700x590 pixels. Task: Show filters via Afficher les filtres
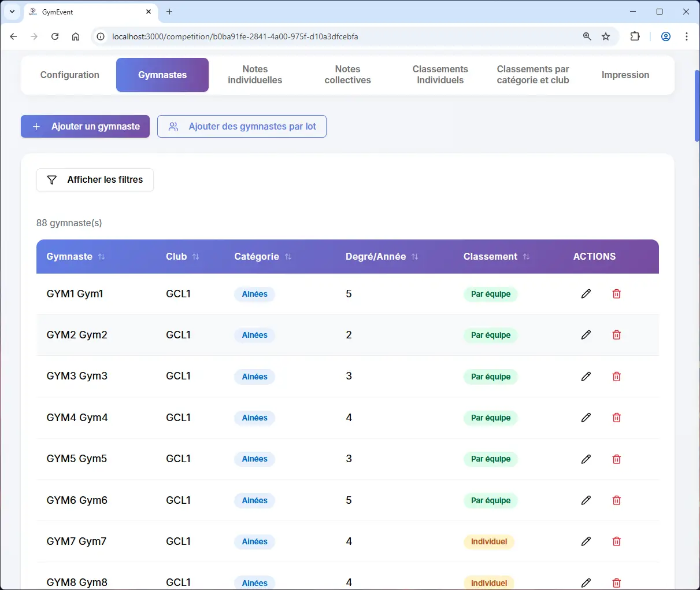[95, 180]
